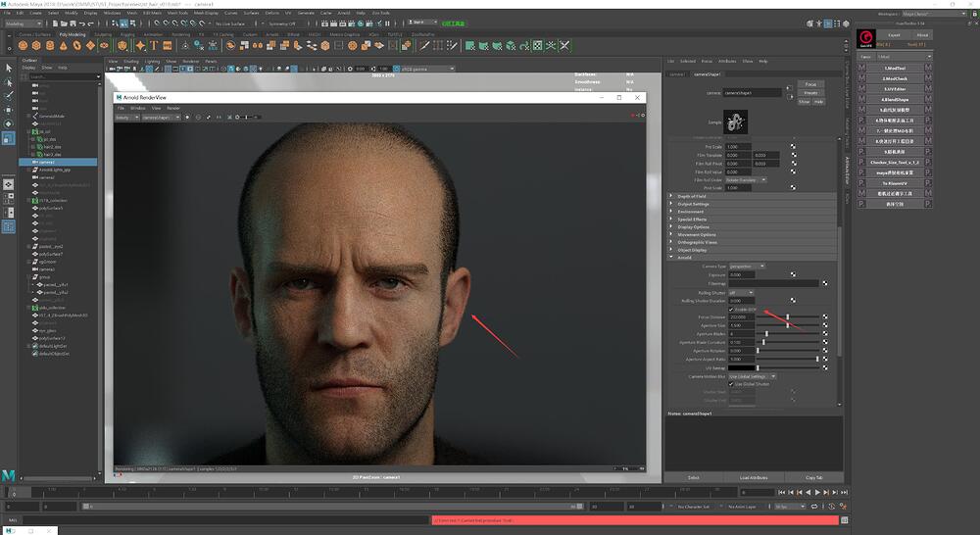980x535 pixels.
Task: Click the undo arrow icon
Action: click(x=82, y=24)
